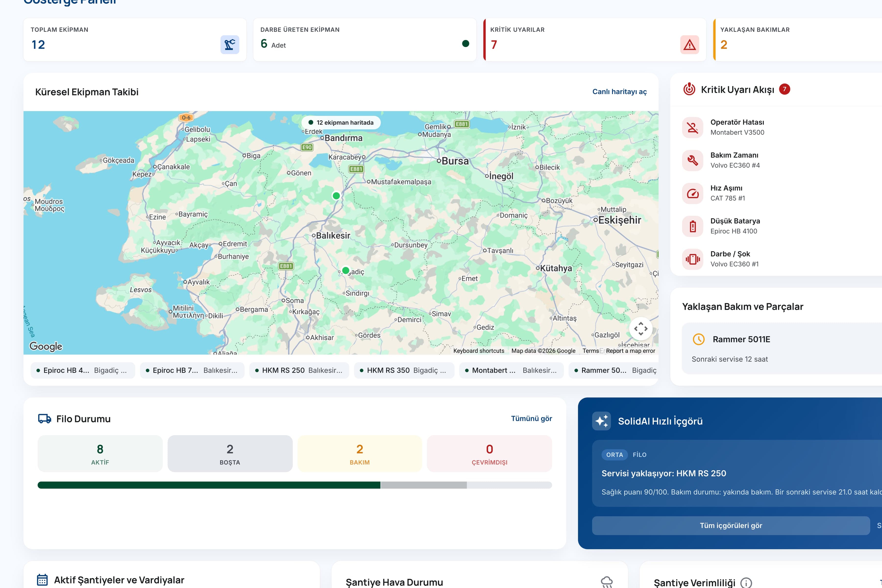Click the critical alerts warning triangle icon
The height and width of the screenshot is (588, 882).
(x=689, y=45)
